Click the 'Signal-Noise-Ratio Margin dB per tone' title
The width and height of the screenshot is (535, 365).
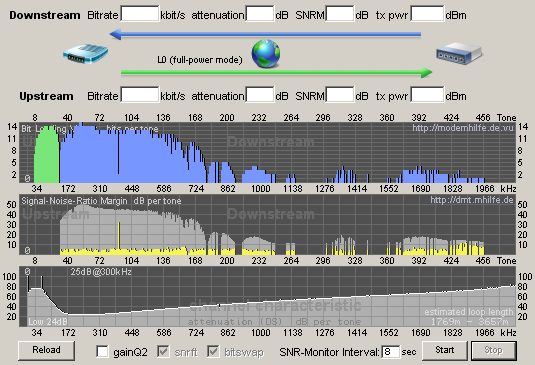click(x=101, y=201)
